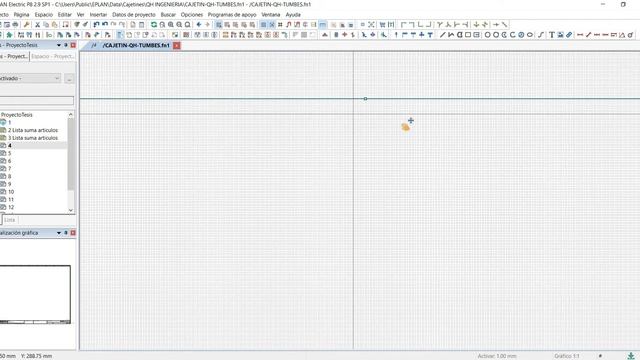Open the Insertar menu
This screenshot has width=640, height=360.
tap(98, 15)
